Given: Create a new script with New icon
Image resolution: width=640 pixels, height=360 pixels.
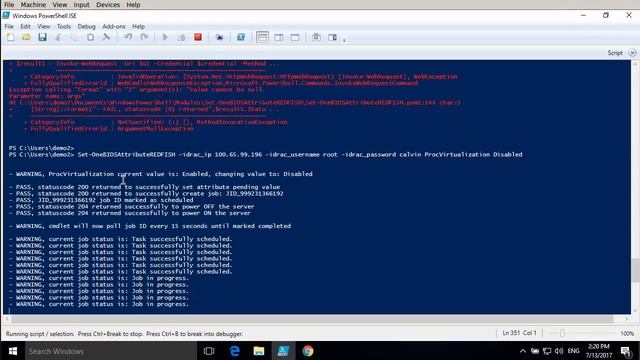Looking at the screenshot, I should [x=11, y=37].
